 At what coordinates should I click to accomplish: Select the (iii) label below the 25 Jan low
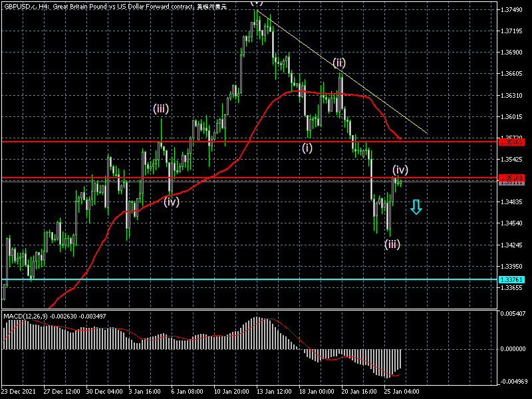[x=392, y=244]
